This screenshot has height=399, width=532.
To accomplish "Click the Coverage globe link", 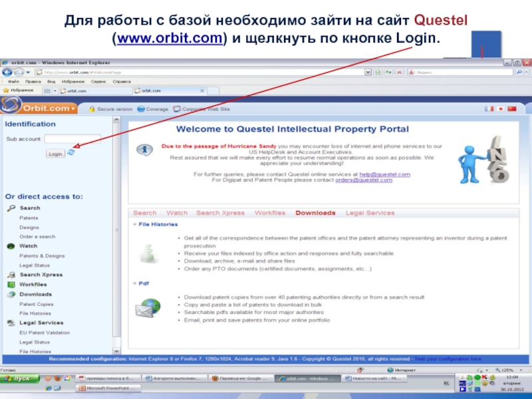I will click(x=153, y=109).
